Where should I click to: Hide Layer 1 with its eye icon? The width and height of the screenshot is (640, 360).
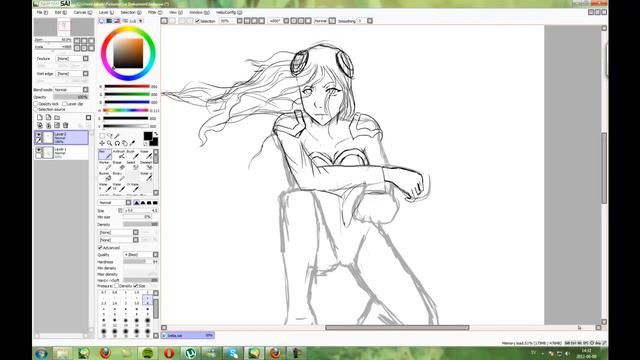(39, 150)
